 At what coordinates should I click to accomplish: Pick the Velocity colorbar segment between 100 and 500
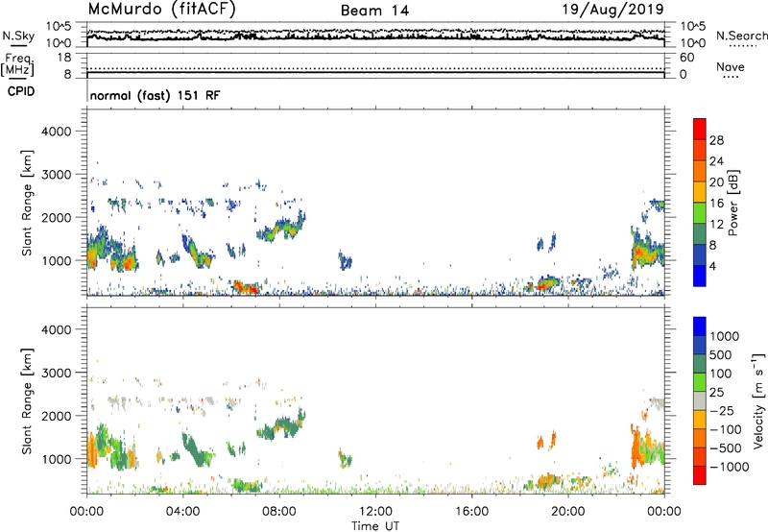[x=700, y=364]
